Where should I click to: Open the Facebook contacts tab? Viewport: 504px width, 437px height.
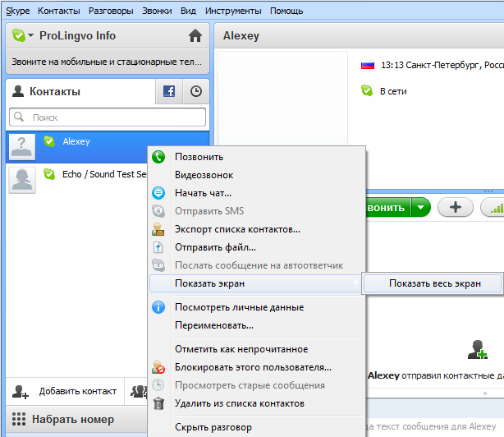[x=169, y=91]
